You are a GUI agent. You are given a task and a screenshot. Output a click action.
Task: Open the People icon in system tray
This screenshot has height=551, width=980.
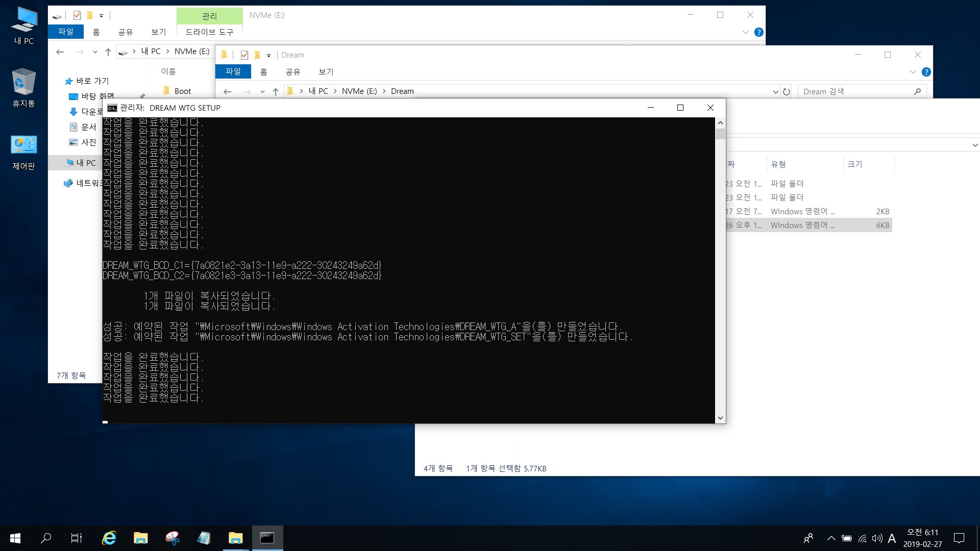coord(808,538)
